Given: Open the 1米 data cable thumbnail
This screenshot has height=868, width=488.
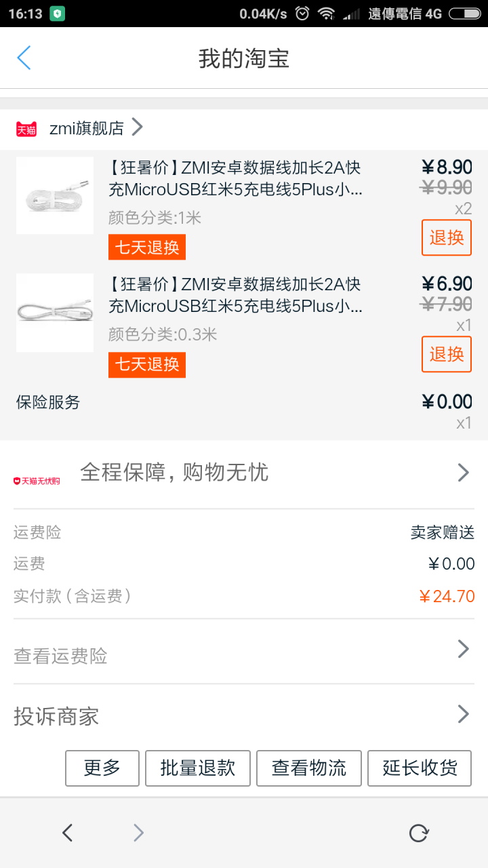Looking at the screenshot, I should (x=55, y=196).
